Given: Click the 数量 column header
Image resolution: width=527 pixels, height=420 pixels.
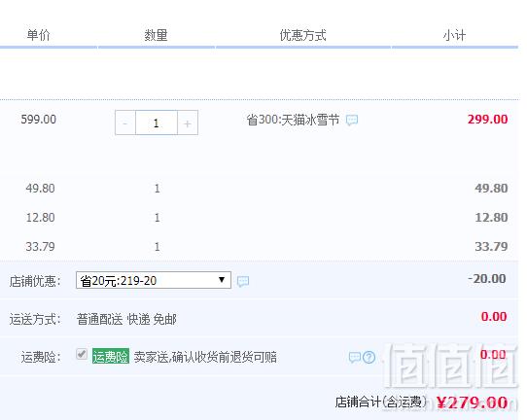Looking at the screenshot, I should [x=156, y=35].
